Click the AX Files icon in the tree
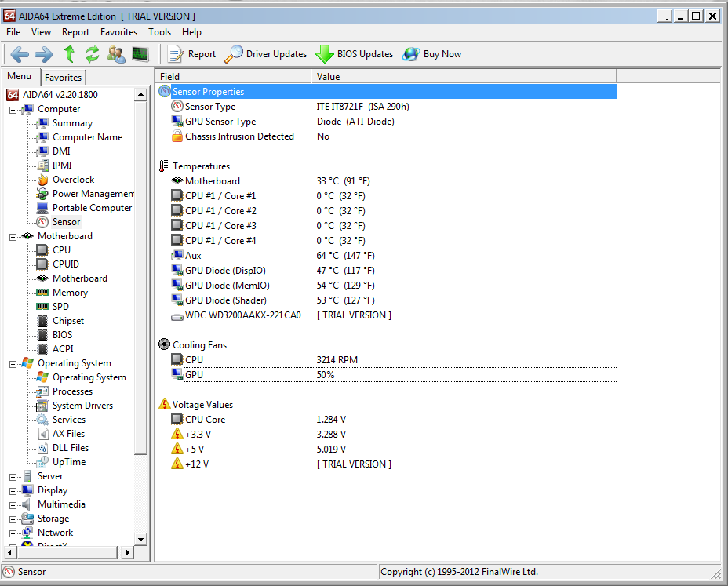The width and height of the screenshot is (728, 586). 42,434
